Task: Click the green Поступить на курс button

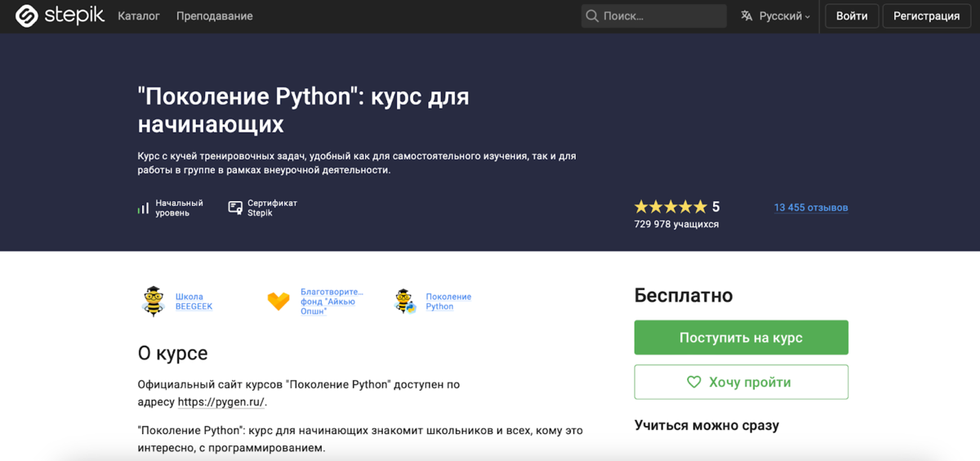Action: [x=741, y=338]
